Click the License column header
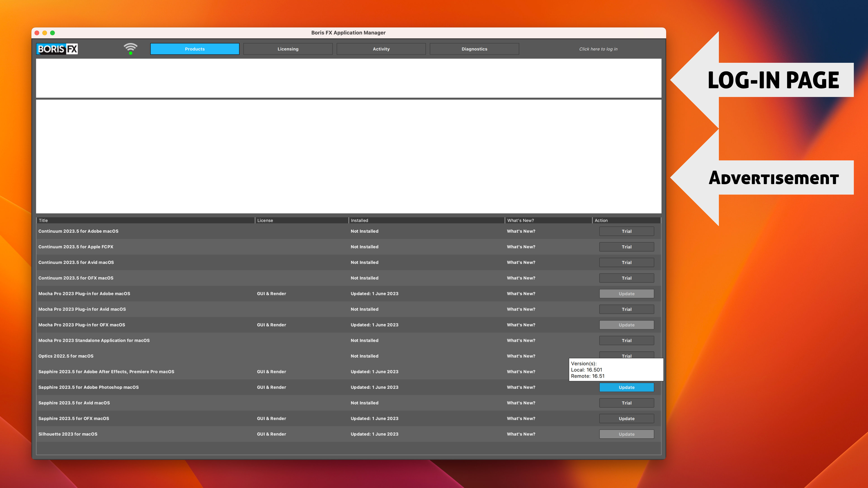This screenshot has height=488, width=868. (x=302, y=220)
